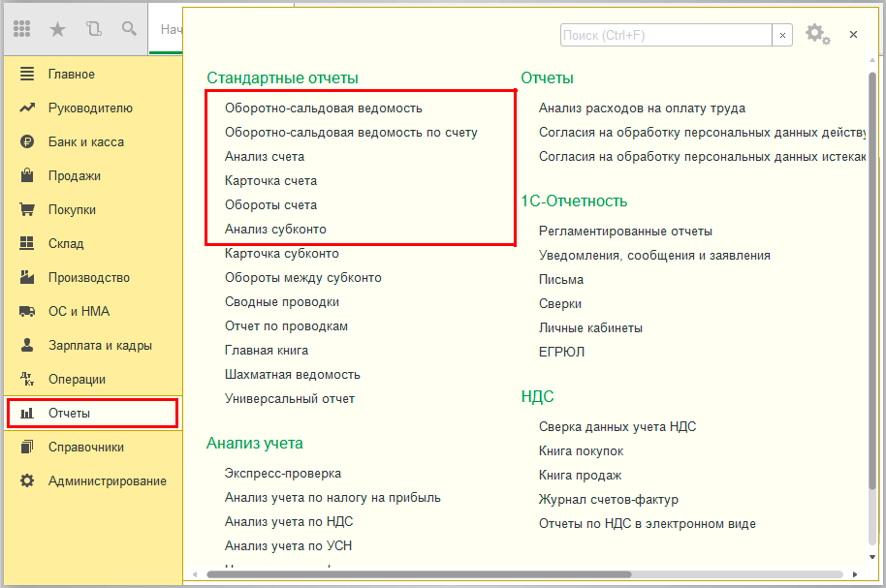
Task: Open the ЕГРЮЛ link
Action: (561, 352)
